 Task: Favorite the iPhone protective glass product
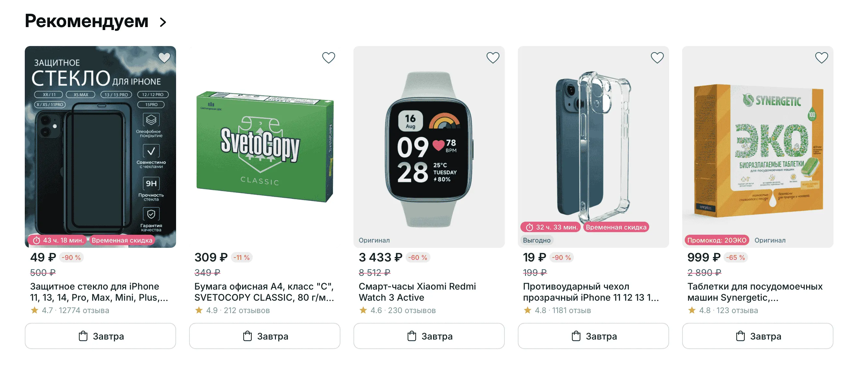(x=164, y=58)
